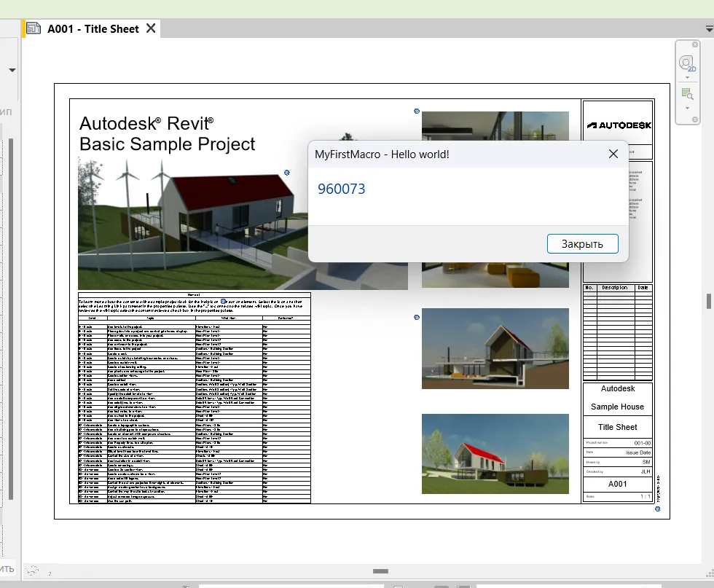Image resolution: width=714 pixels, height=588 pixels.
Task: Select the A001 - Title Sheet tab
Action: point(93,28)
